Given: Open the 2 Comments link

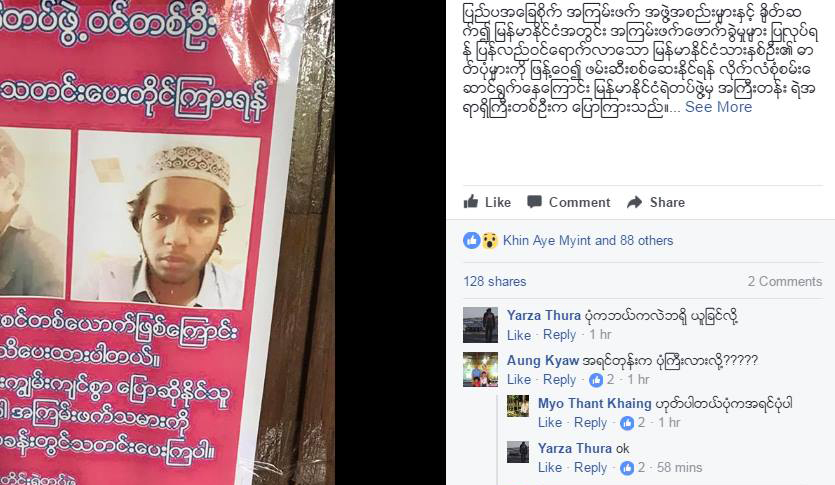Looking at the screenshot, I should (785, 281).
